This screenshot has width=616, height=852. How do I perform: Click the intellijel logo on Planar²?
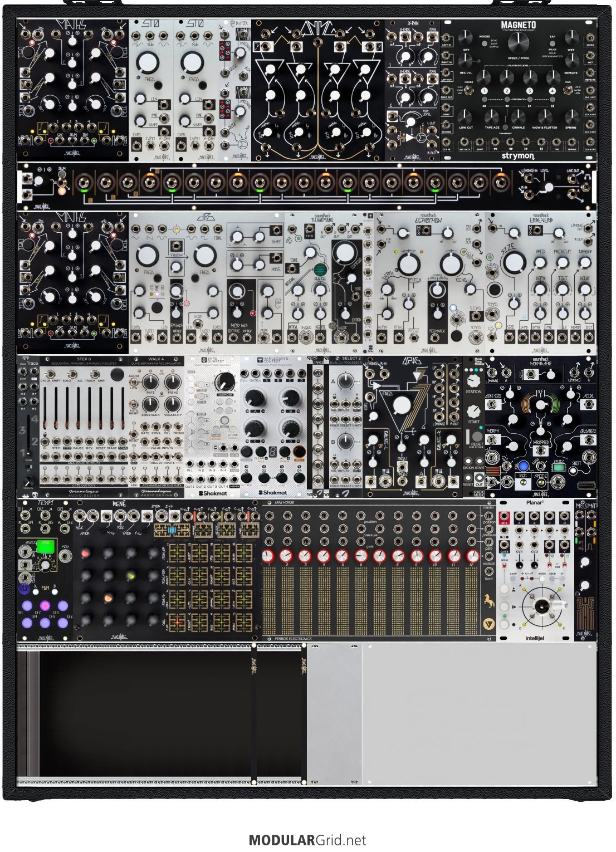535,638
